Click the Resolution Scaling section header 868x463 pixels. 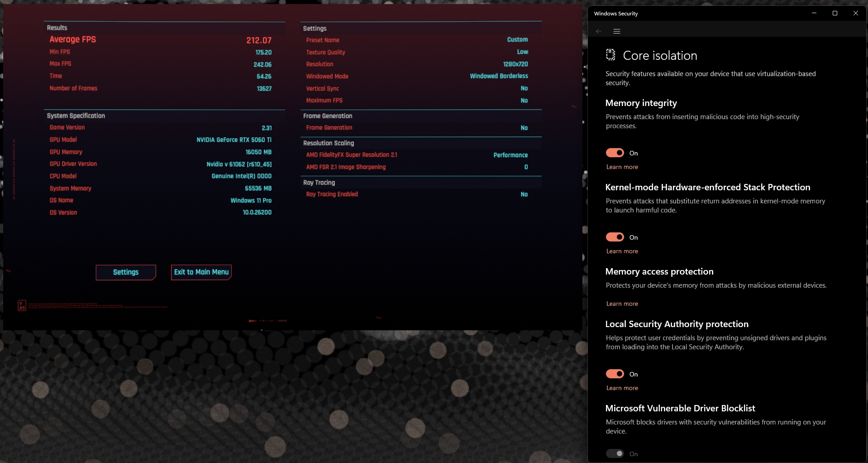pyautogui.click(x=329, y=143)
